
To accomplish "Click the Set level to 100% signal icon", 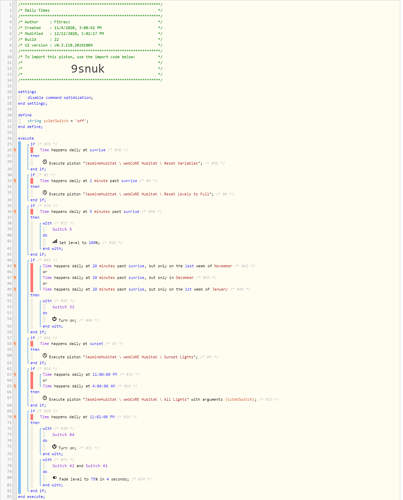I will (x=55, y=241).
